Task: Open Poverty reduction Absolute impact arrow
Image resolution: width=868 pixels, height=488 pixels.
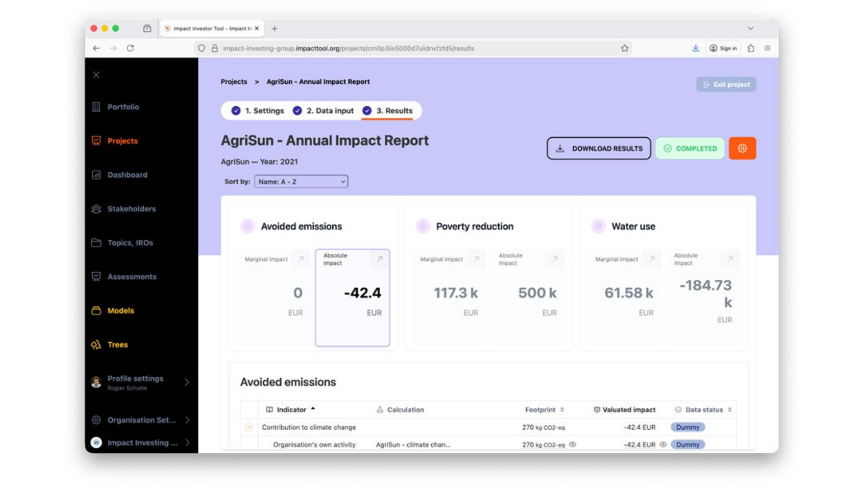Action: point(555,259)
